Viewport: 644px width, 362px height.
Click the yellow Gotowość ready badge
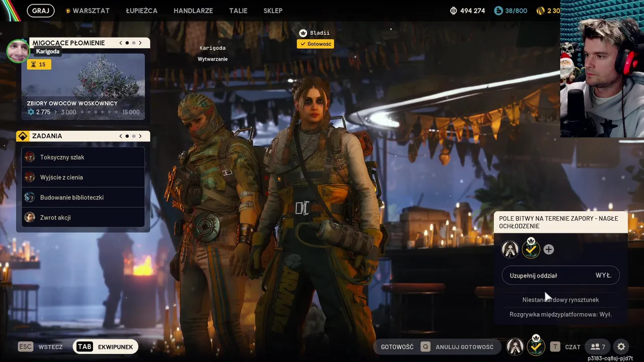pos(315,44)
